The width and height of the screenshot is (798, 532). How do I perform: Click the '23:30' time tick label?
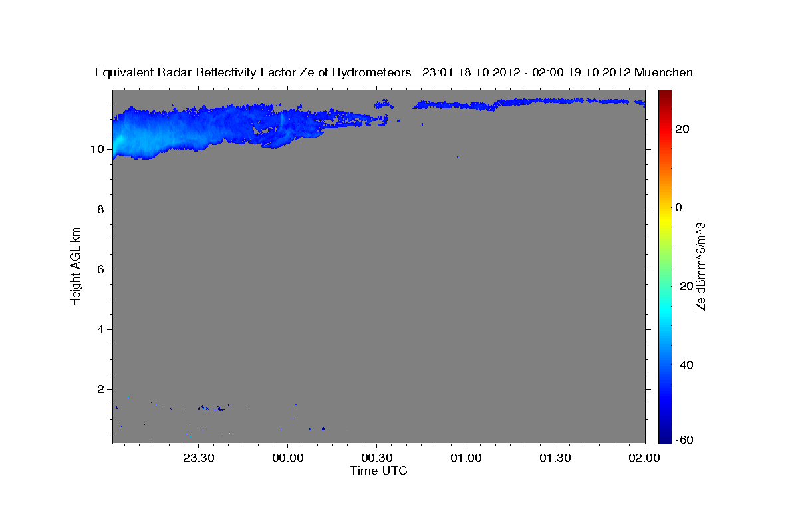198,458
